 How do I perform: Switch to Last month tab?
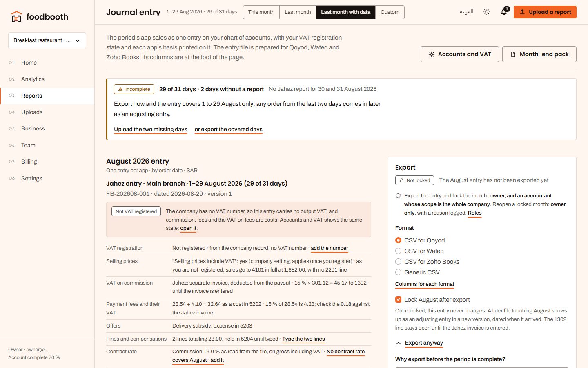pos(298,12)
